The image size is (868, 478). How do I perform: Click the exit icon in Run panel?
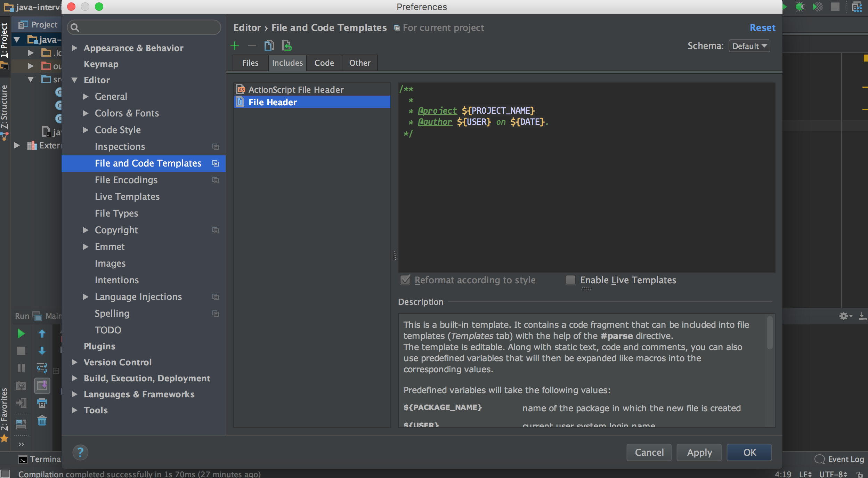[21, 403]
